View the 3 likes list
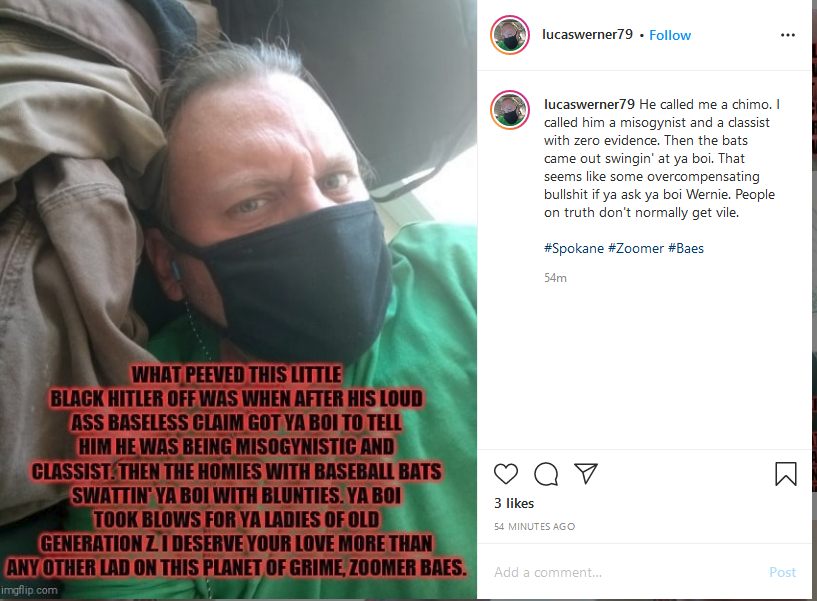The width and height of the screenshot is (817, 601). pos(514,504)
